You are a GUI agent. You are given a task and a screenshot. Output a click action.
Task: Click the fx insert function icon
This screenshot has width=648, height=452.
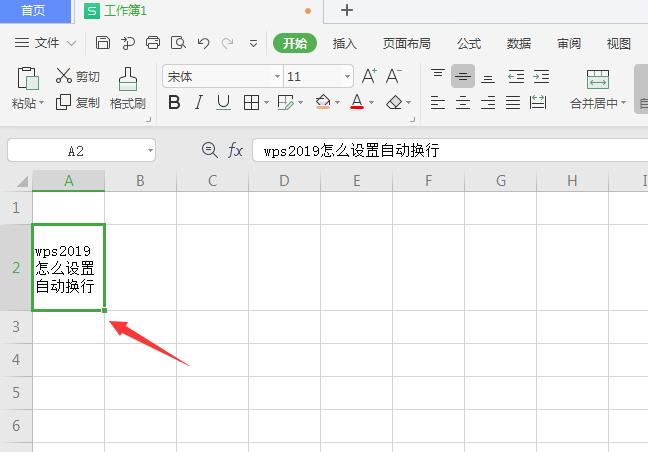point(236,150)
